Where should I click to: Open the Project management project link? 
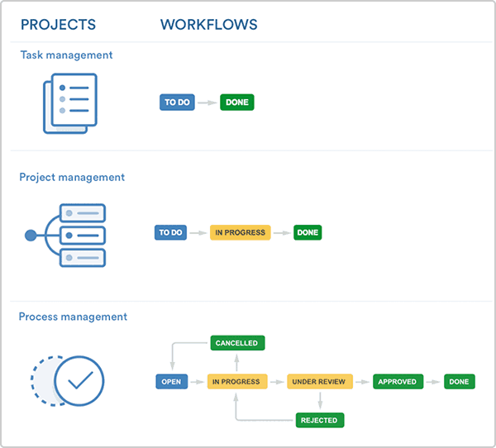(x=72, y=177)
